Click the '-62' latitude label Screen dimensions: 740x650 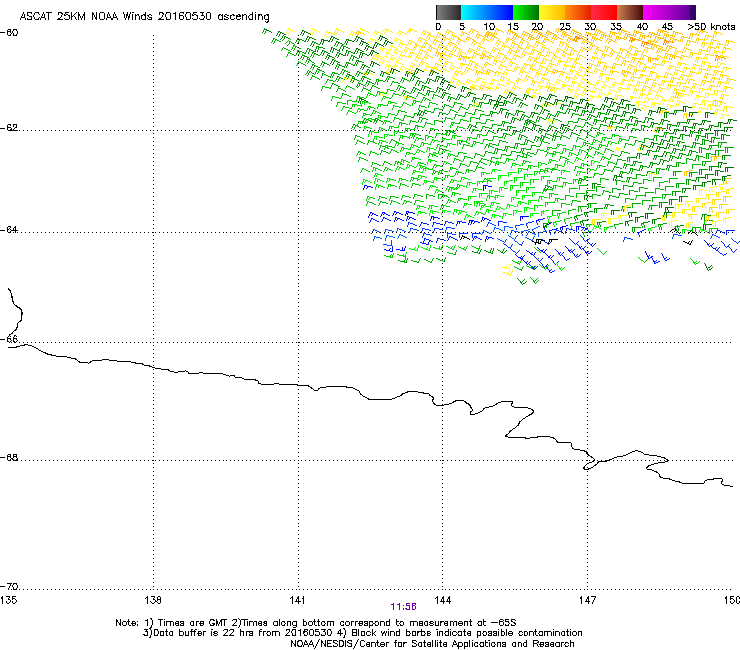point(9,128)
